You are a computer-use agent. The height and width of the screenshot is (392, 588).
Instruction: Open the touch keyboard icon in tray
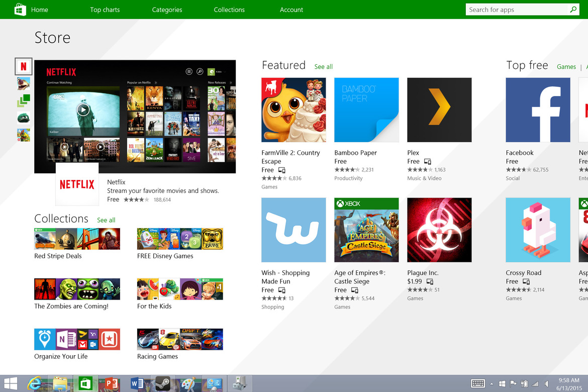pyautogui.click(x=478, y=383)
